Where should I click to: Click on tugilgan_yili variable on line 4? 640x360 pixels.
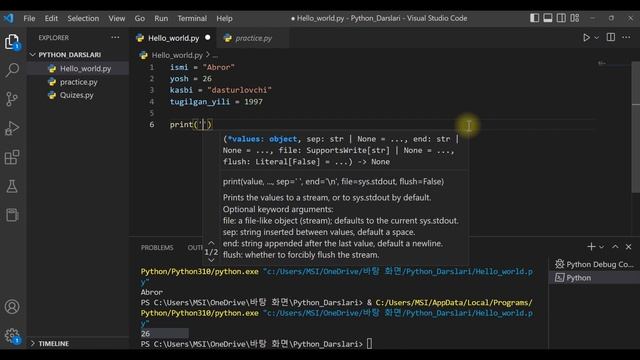click(x=199, y=102)
